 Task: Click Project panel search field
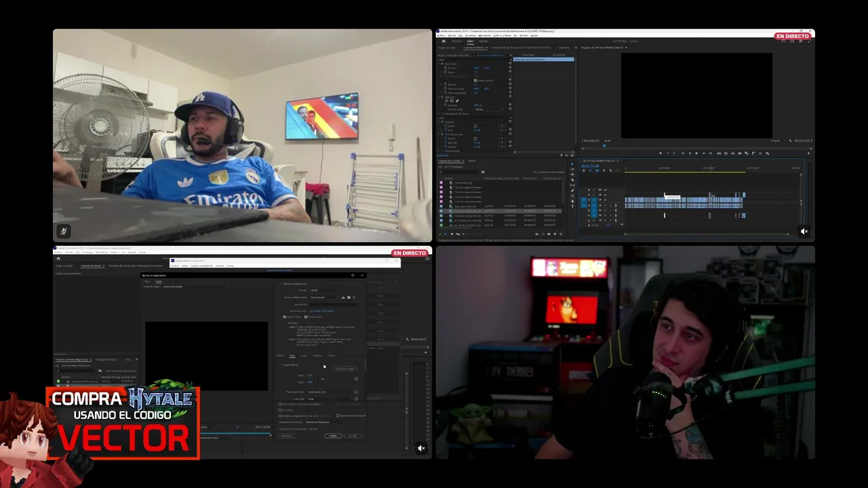pyautogui.click(x=459, y=172)
